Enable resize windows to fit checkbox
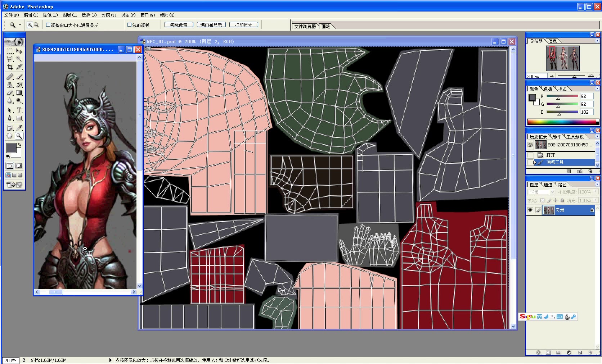Image resolution: width=602 pixels, height=364 pixels. (x=48, y=25)
